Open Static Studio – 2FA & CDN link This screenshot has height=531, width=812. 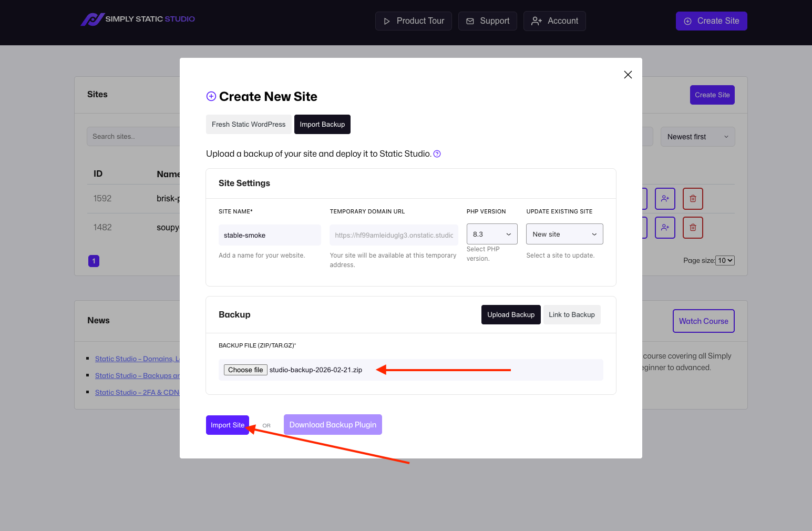[137, 392]
